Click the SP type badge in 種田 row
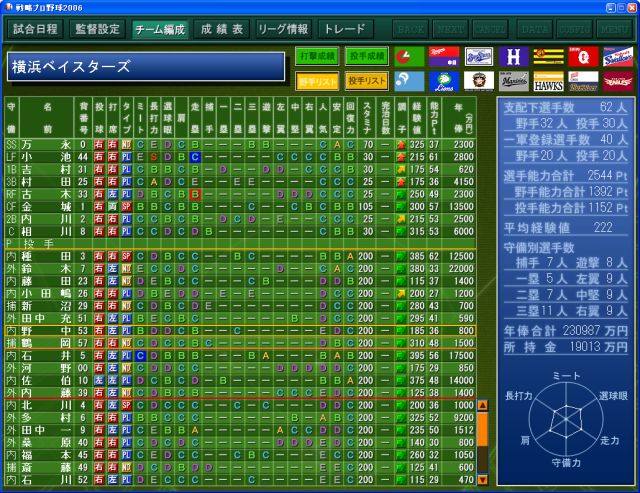The image size is (640, 493). click(126, 256)
